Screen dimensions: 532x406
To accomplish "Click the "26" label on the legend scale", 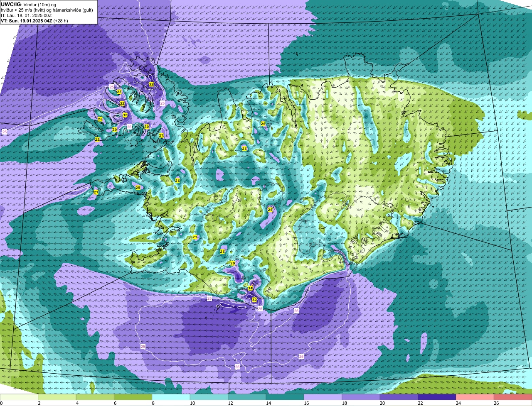I will pos(496,403).
